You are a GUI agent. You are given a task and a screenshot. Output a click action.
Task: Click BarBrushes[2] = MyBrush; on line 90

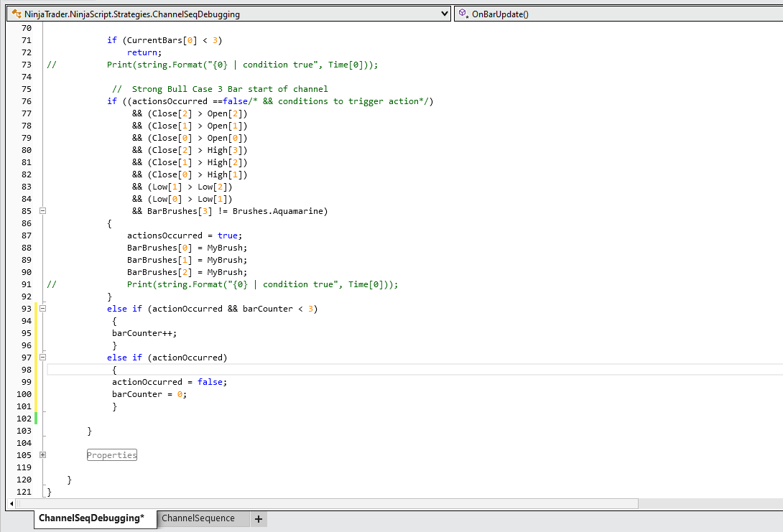point(187,272)
